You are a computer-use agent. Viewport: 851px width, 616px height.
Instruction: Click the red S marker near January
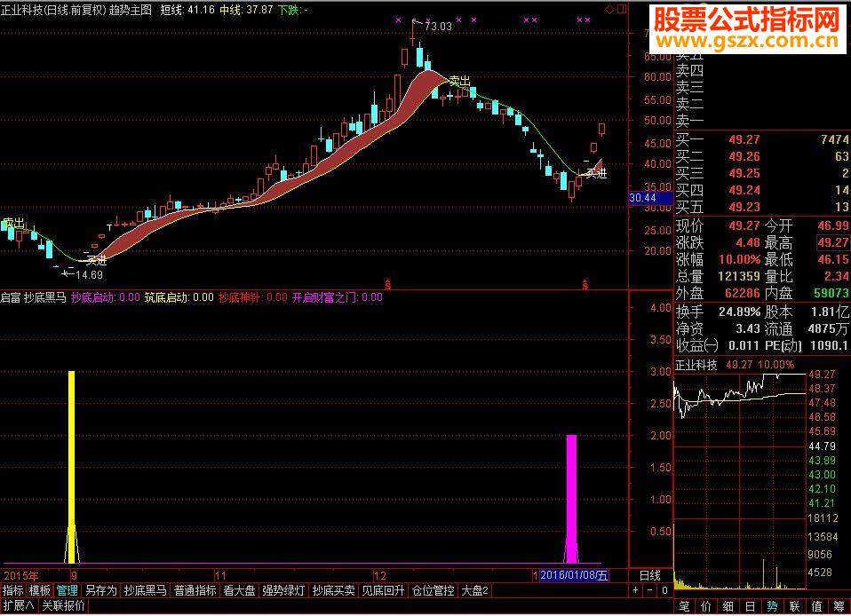click(585, 284)
